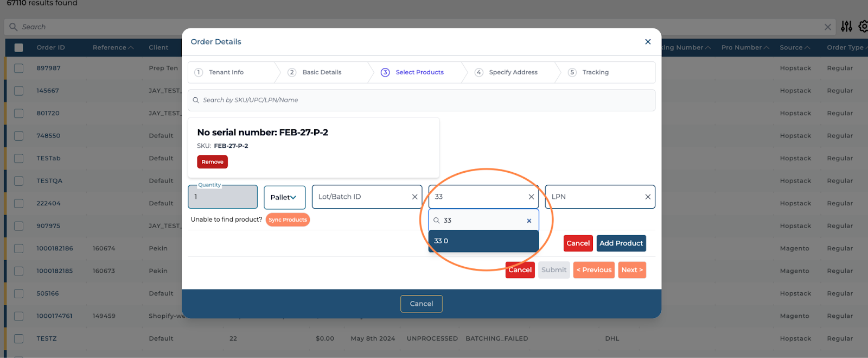Clear the dropdown search text 33

(x=529, y=221)
